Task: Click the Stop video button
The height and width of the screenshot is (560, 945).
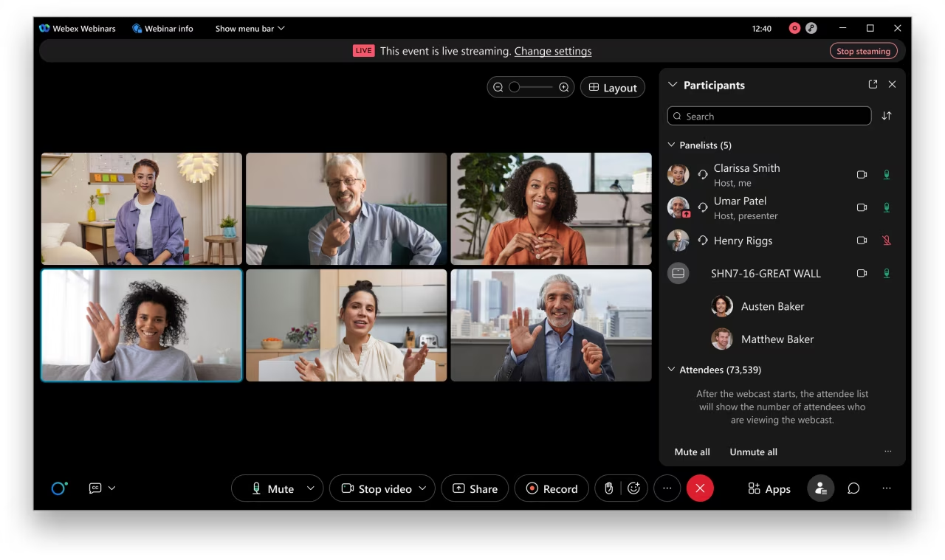Action: 377,488
